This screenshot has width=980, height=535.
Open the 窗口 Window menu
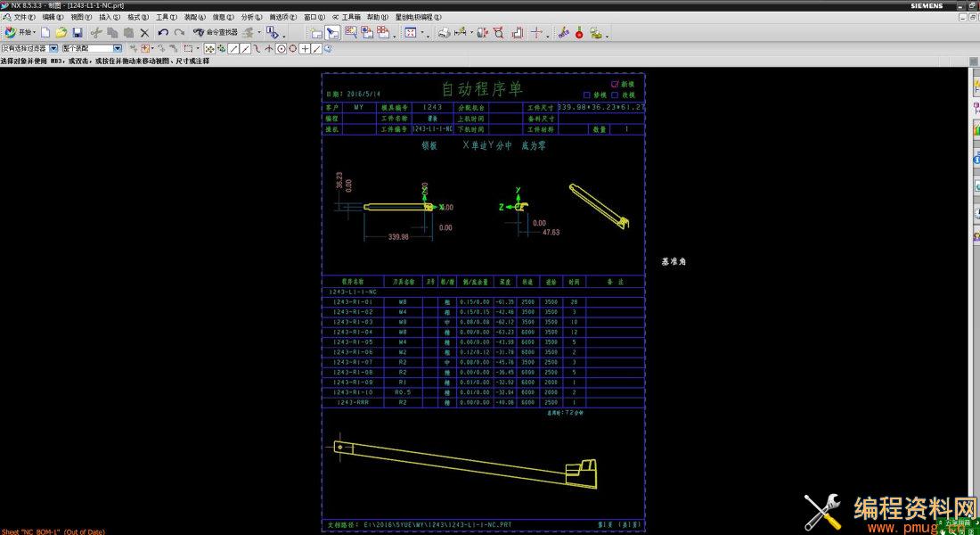tap(314, 17)
